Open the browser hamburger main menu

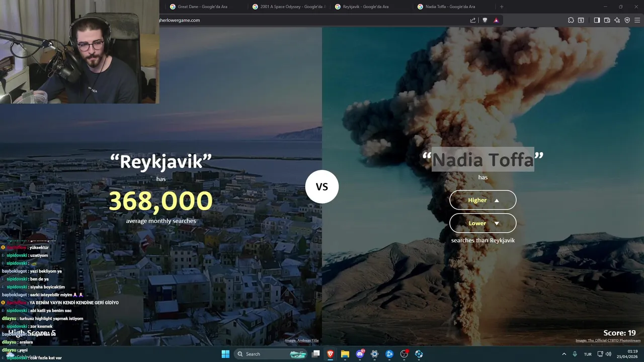coord(637,20)
